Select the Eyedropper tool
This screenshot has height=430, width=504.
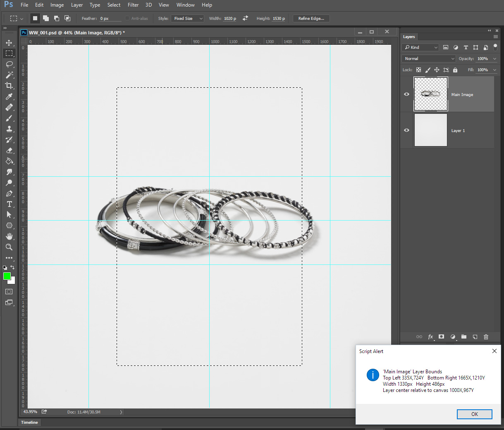(9, 96)
